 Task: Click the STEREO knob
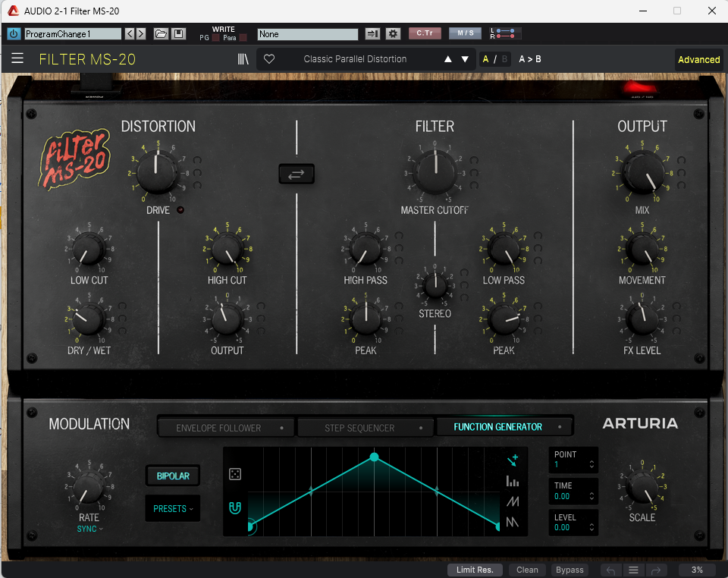click(435, 285)
